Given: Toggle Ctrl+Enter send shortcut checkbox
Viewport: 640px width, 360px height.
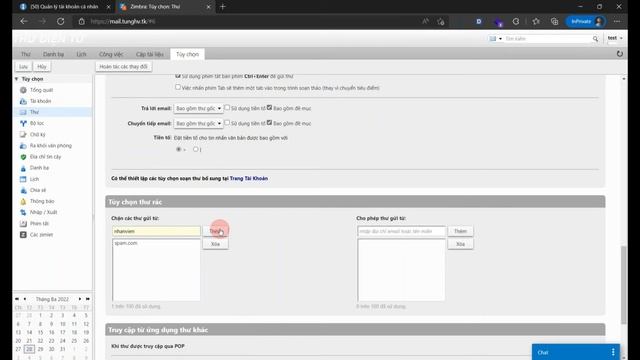Looking at the screenshot, I should (178, 76).
